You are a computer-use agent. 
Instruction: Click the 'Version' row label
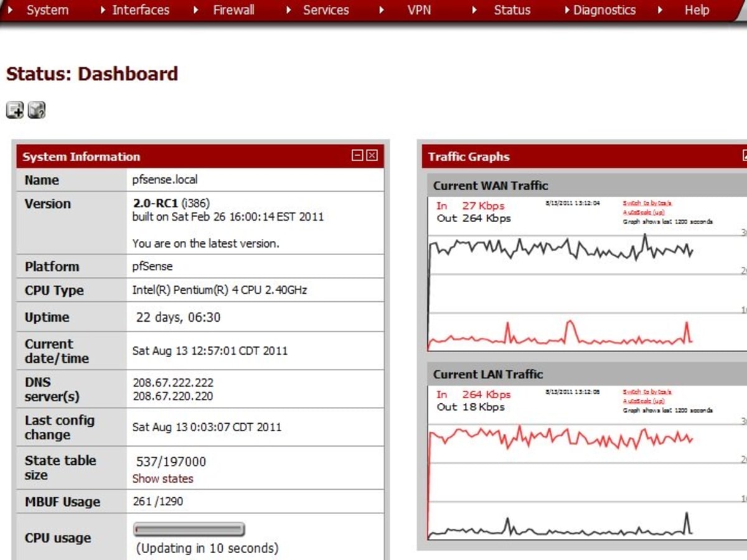(x=48, y=204)
